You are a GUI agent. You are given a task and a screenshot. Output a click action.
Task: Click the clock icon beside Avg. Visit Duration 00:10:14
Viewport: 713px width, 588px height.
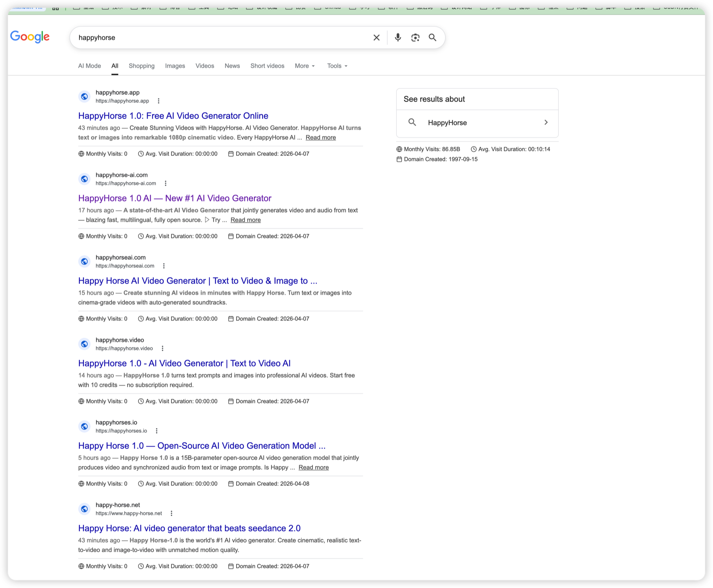point(474,149)
